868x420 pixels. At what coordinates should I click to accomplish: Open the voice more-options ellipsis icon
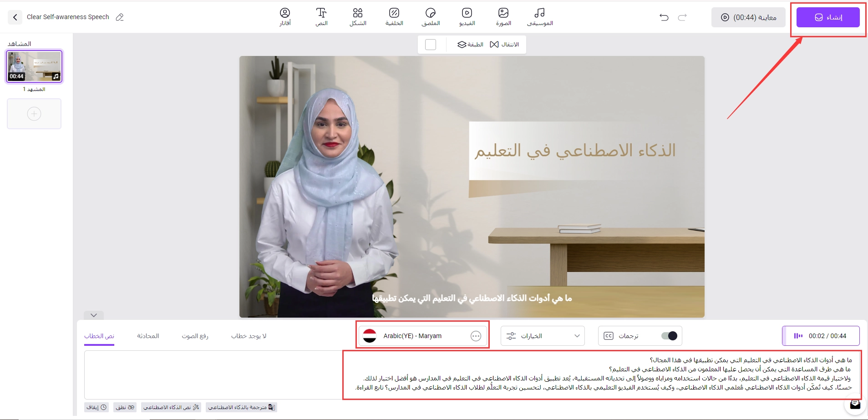(x=476, y=336)
